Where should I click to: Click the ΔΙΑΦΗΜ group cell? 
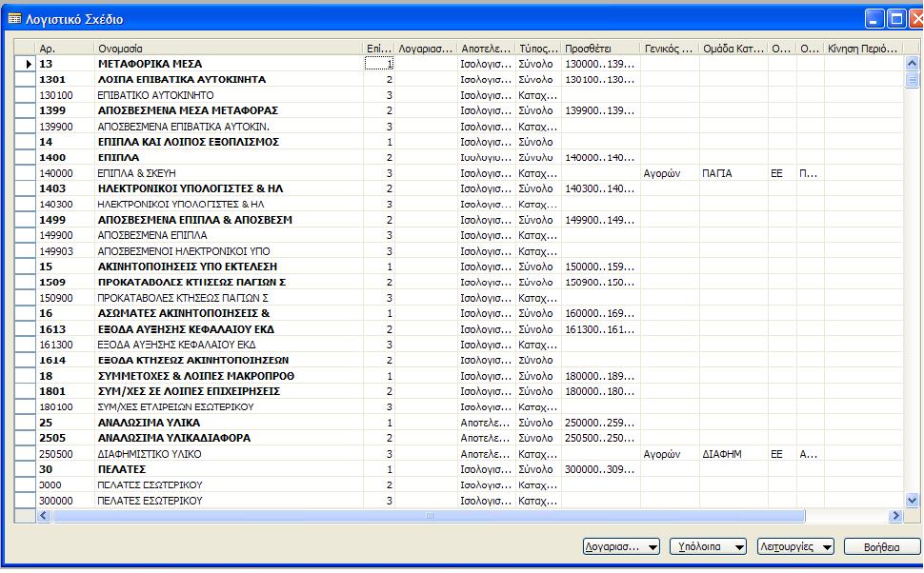click(733, 454)
